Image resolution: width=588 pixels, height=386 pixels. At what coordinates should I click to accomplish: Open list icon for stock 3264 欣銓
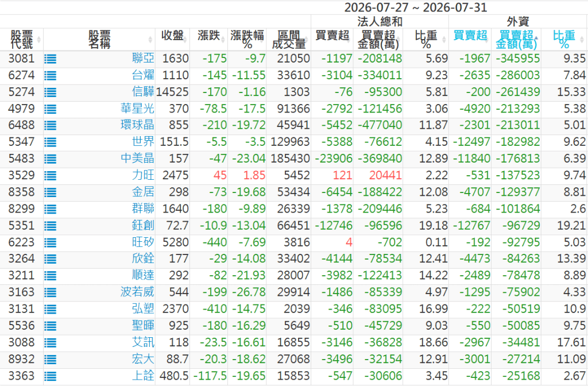(51, 259)
